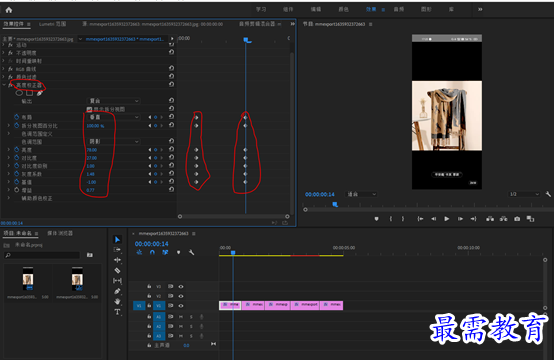Select the Hand tool

click(117, 301)
